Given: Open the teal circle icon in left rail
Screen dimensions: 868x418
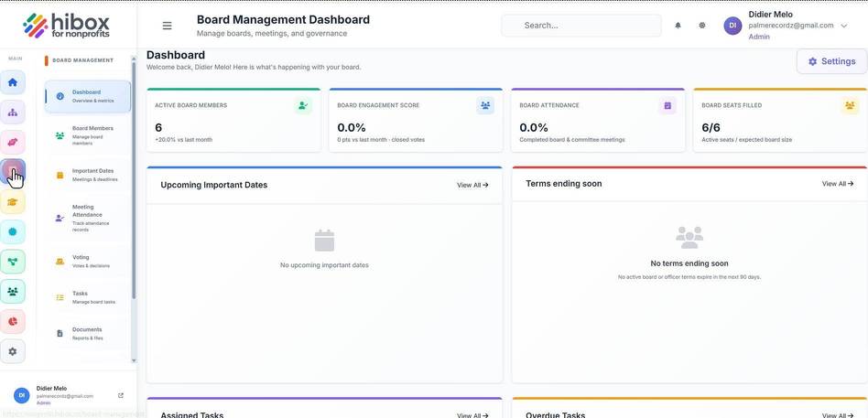Looking at the screenshot, I should coord(13,231).
